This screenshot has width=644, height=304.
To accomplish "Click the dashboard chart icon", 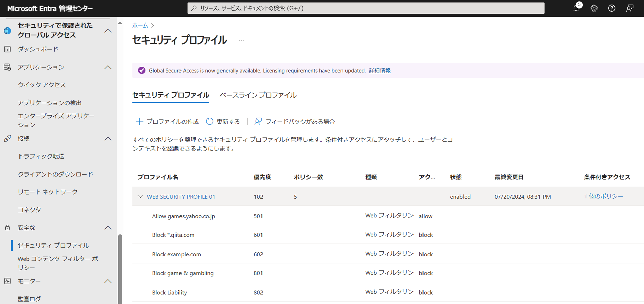I will pyautogui.click(x=7, y=49).
